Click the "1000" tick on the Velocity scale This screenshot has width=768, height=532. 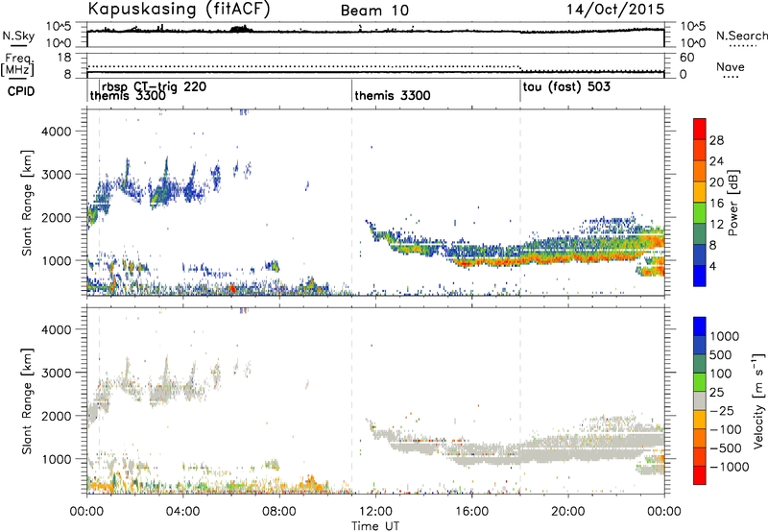pyautogui.click(x=724, y=336)
